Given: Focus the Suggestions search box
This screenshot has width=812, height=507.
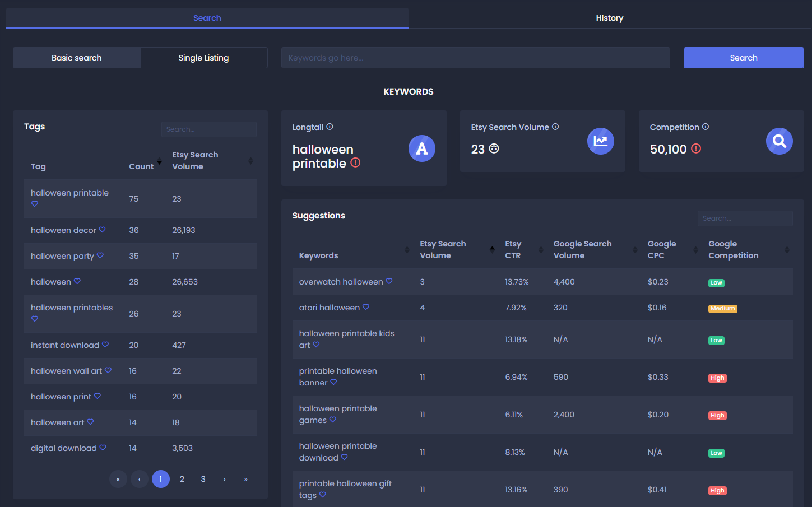Looking at the screenshot, I should pyautogui.click(x=745, y=218).
